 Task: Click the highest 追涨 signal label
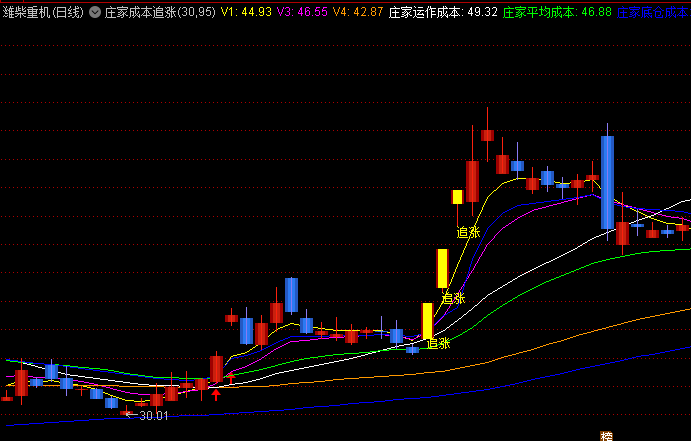(468, 232)
